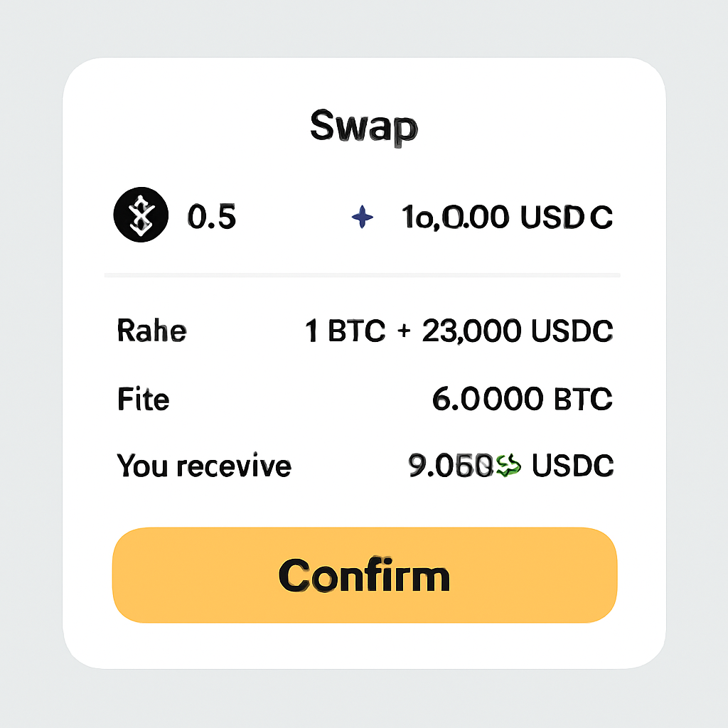Tap the USDC currency symbol
This screenshot has height=728, width=728.
569,217
